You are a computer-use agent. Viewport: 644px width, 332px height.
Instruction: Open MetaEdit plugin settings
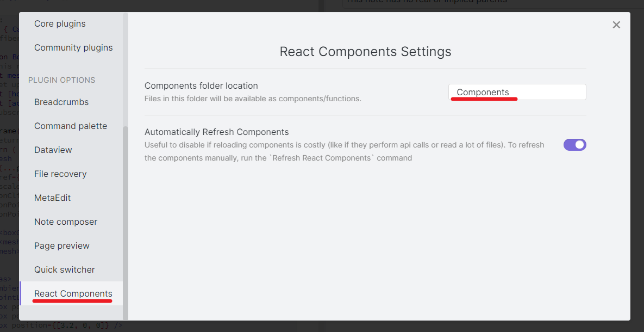[x=53, y=198]
